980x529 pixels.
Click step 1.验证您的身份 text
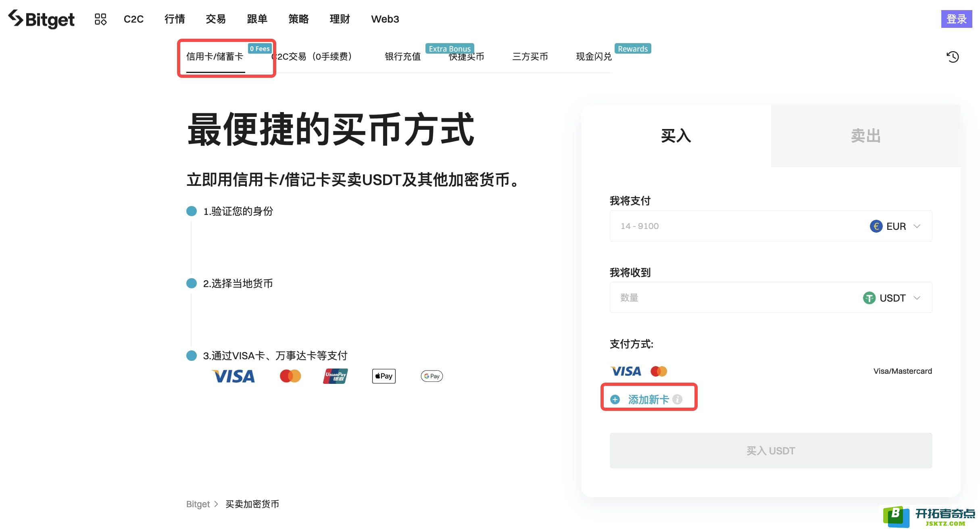tap(238, 211)
